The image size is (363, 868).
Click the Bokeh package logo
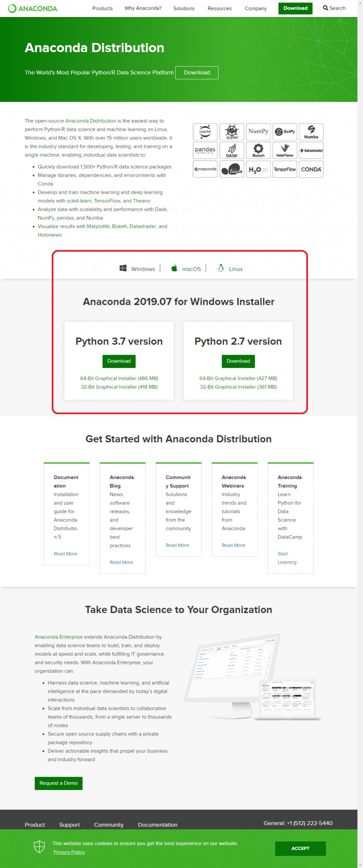[x=258, y=150]
